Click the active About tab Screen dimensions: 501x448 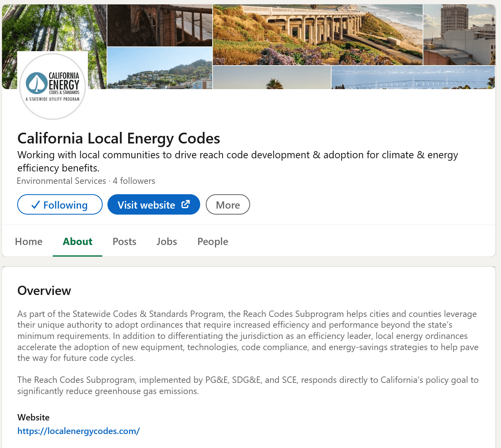pyautogui.click(x=77, y=241)
